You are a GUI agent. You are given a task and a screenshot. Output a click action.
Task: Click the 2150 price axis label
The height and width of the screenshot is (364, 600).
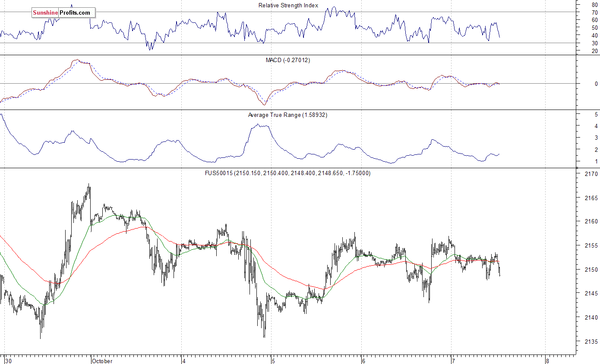(591, 270)
